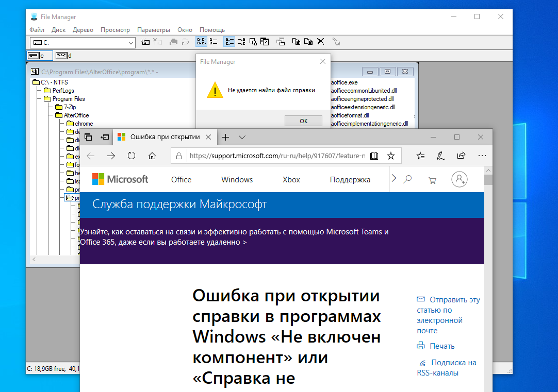Click the Permissions key toolbar icon
This screenshot has height=392, width=558.
[x=336, y=42]
